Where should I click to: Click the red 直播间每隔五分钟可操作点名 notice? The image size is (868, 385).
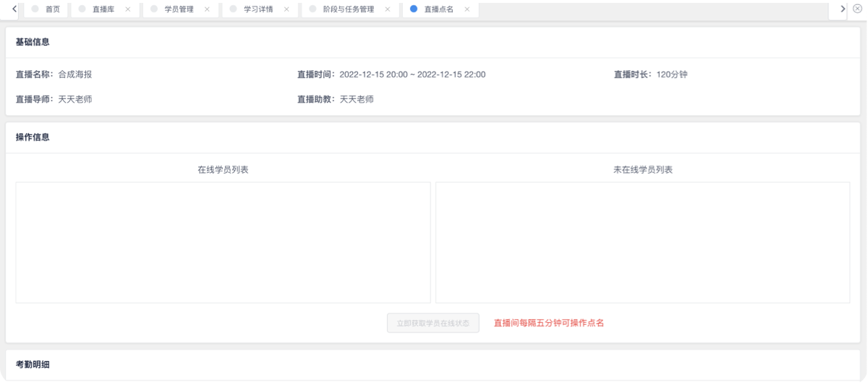click(548, 323)
